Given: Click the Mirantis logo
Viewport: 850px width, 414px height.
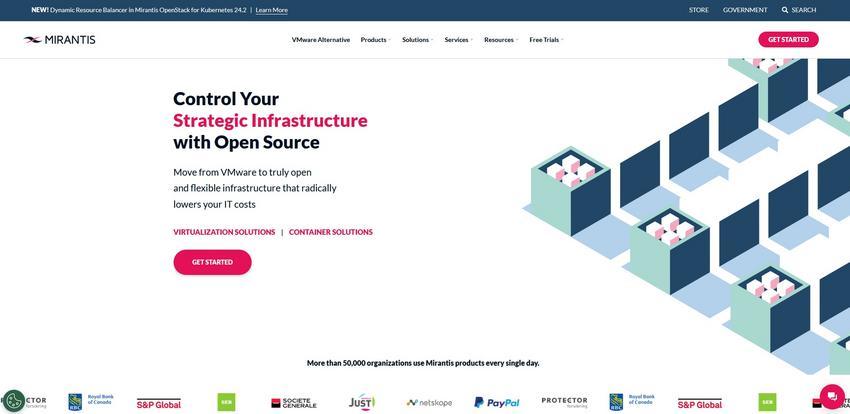Looking at the screenshot, I should (60, 40).
